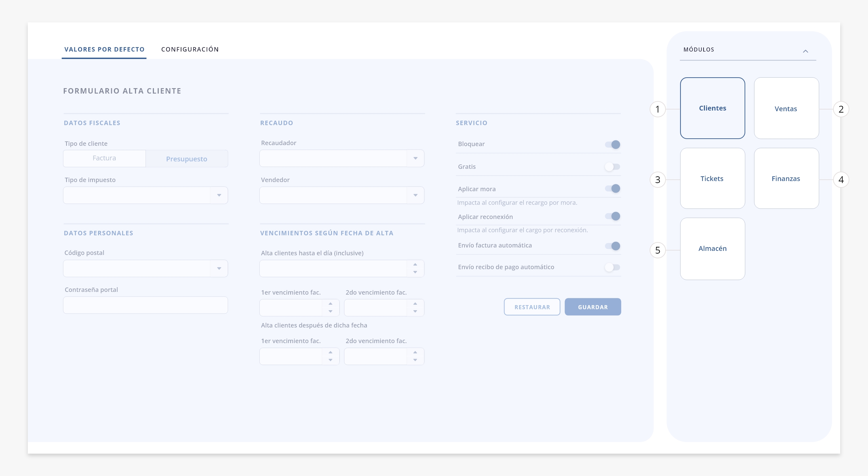
Task: Enable Envío recibo de pago automático
Action: pyautogui.click(x=613, y=267)
